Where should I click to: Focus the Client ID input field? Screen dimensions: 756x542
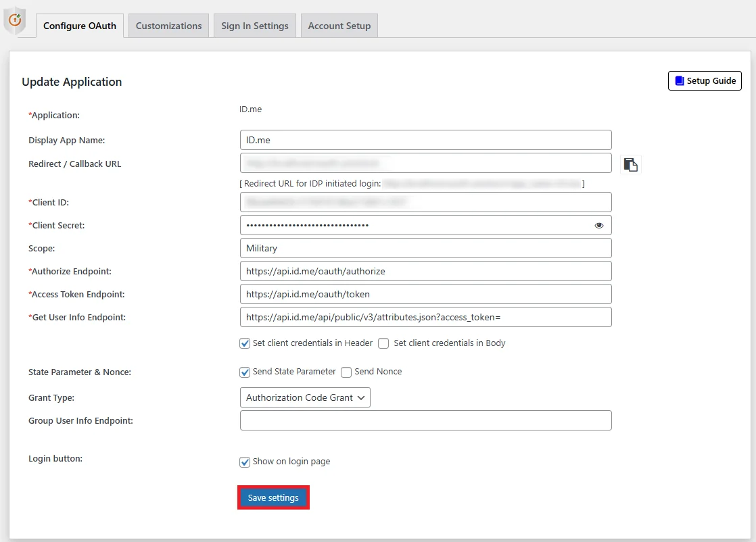[x=426, y=202]
